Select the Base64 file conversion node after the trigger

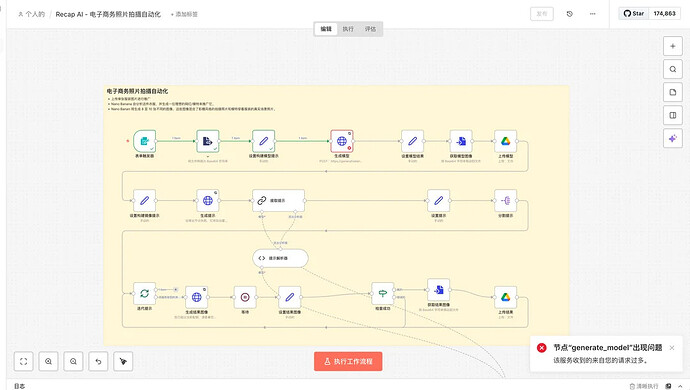(208, 141)
